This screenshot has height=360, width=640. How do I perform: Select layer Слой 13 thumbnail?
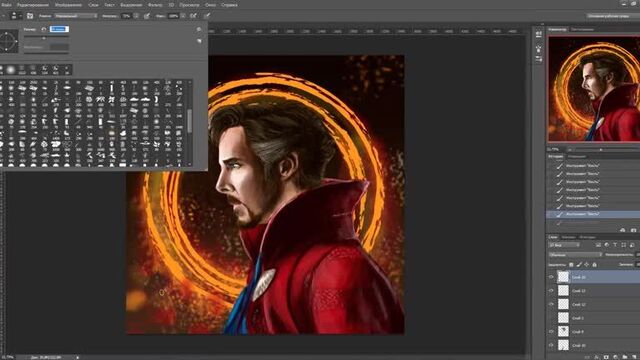coord(563,291)
